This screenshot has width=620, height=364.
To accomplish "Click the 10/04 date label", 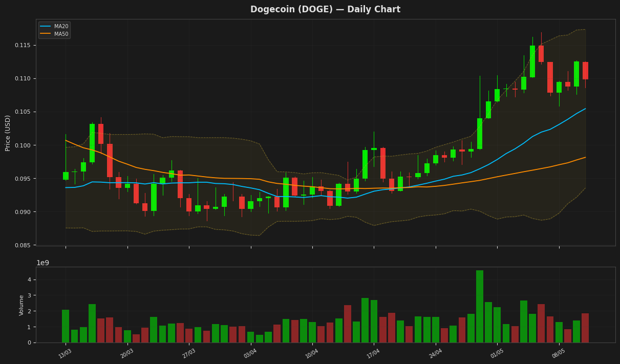I will coord(312,354).
